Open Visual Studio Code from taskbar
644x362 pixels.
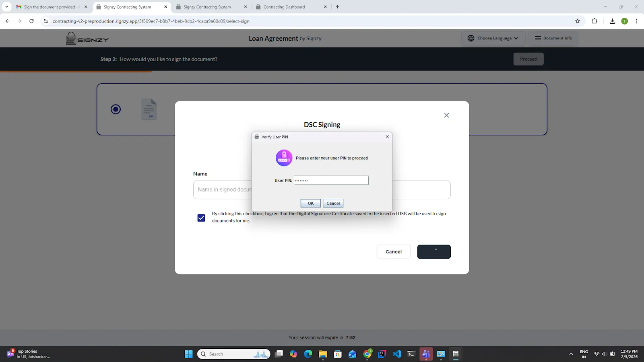(397, 354)
